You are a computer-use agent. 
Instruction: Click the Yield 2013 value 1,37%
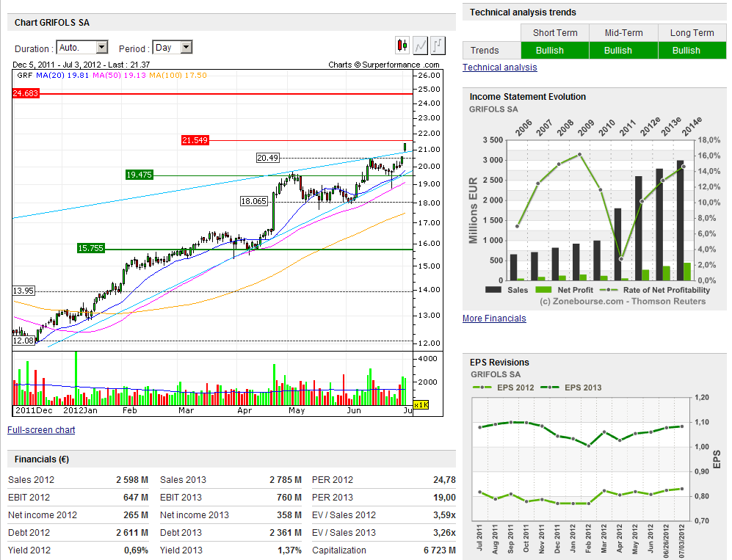pyautogui.click(x=289, y=550)
